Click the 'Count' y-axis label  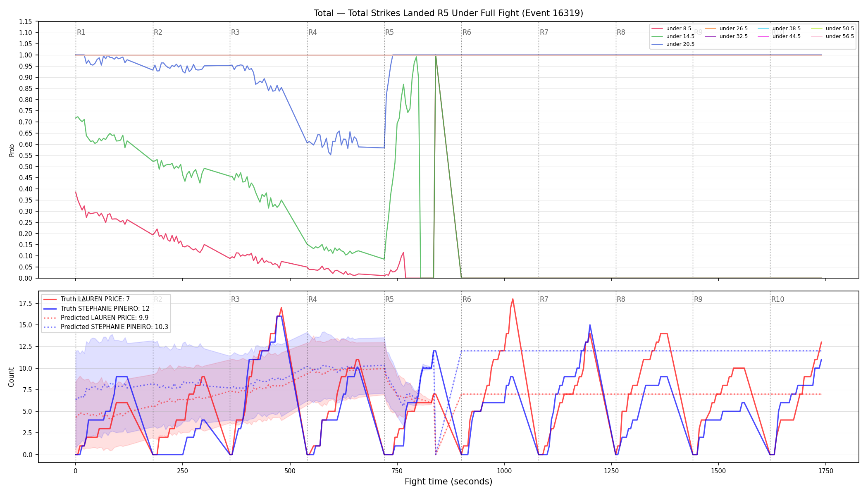11,377
